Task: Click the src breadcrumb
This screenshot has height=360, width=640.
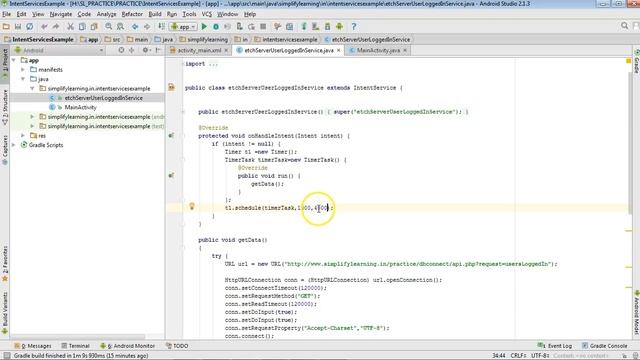Action: [113, 40]
